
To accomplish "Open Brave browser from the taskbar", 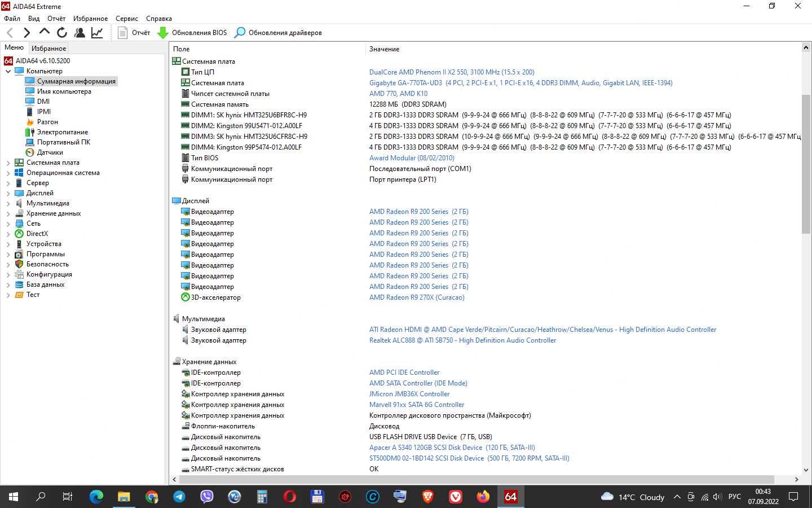I will point(428,497).
